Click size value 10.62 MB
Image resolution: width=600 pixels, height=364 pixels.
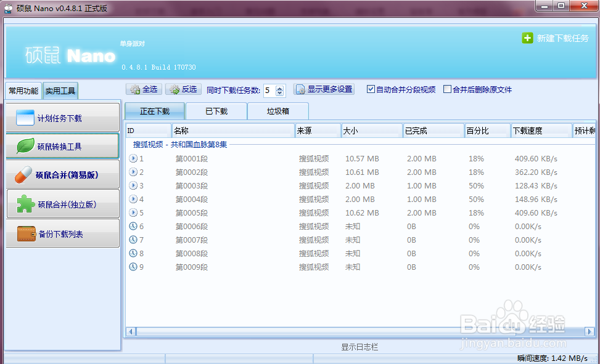[x=362, y=212]
